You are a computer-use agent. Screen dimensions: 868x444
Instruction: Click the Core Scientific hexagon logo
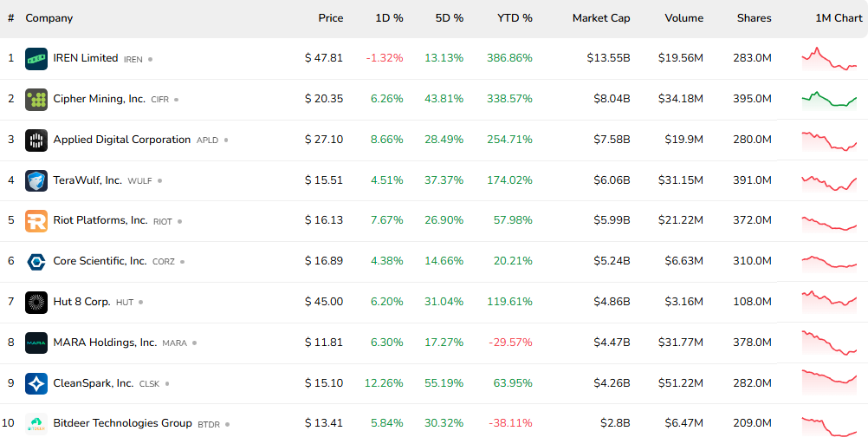click(x=36, y=261)
